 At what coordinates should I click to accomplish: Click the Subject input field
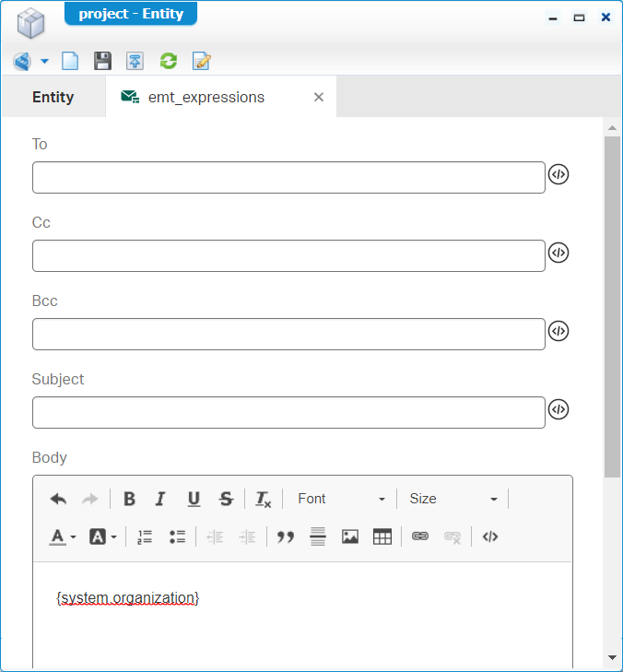coord(288,412)
